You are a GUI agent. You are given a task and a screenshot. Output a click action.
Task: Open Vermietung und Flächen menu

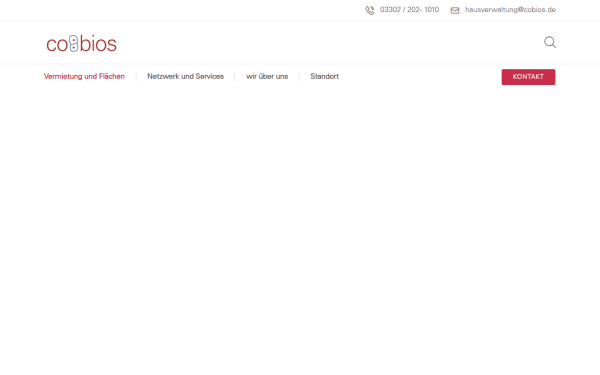(84, 77)
